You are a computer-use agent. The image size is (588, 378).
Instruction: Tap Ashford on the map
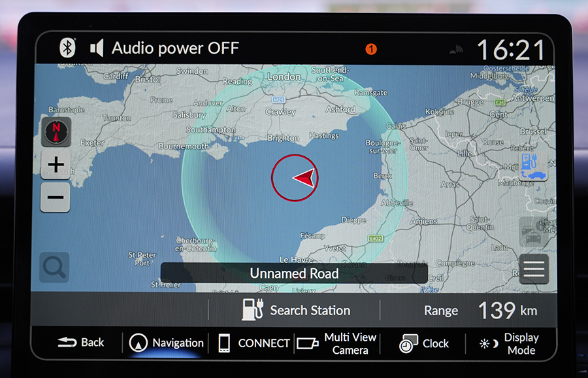click(340, 109)
